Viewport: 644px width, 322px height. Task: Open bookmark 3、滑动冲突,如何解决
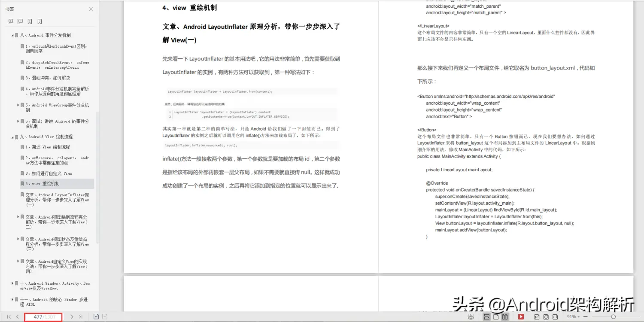point(48,78)
